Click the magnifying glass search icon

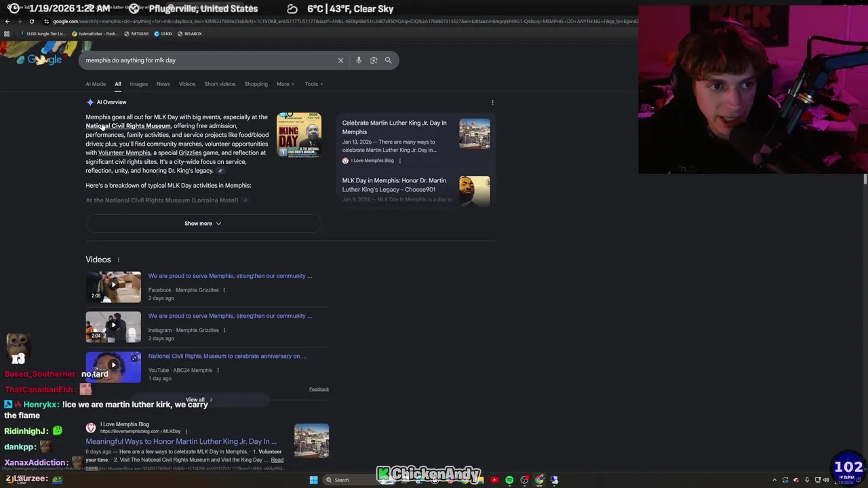(x=388, y=60)
